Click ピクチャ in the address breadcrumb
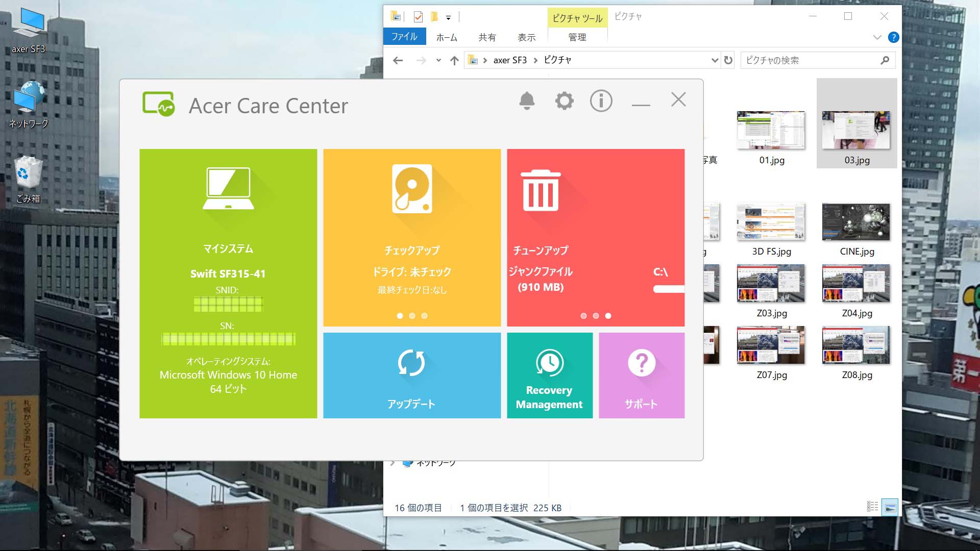 pos(557,60)
